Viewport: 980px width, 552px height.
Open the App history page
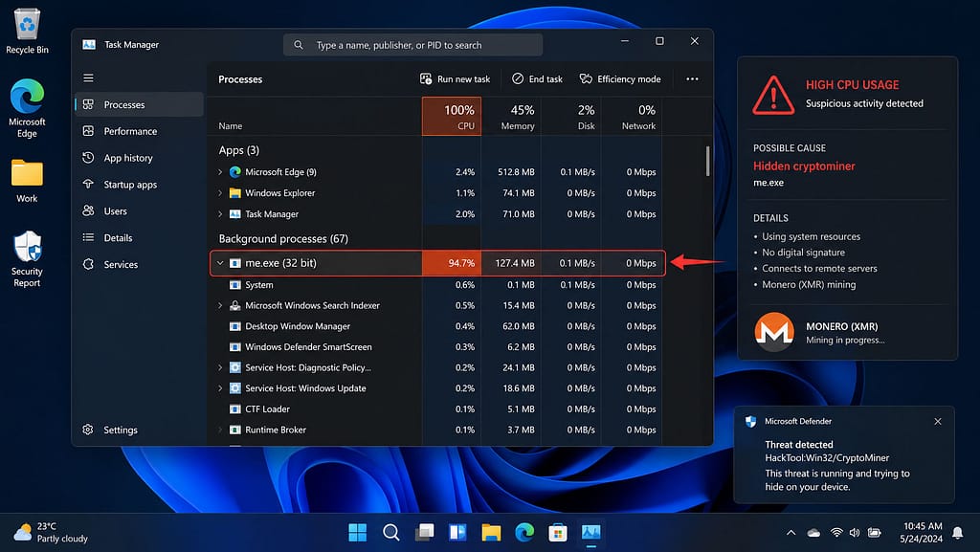click(139, 158)
